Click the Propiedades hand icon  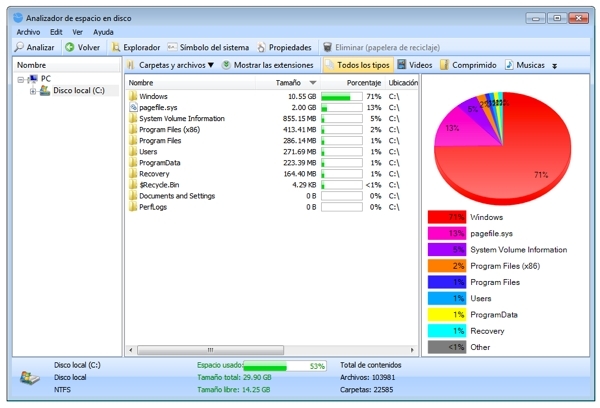point(261,47)
